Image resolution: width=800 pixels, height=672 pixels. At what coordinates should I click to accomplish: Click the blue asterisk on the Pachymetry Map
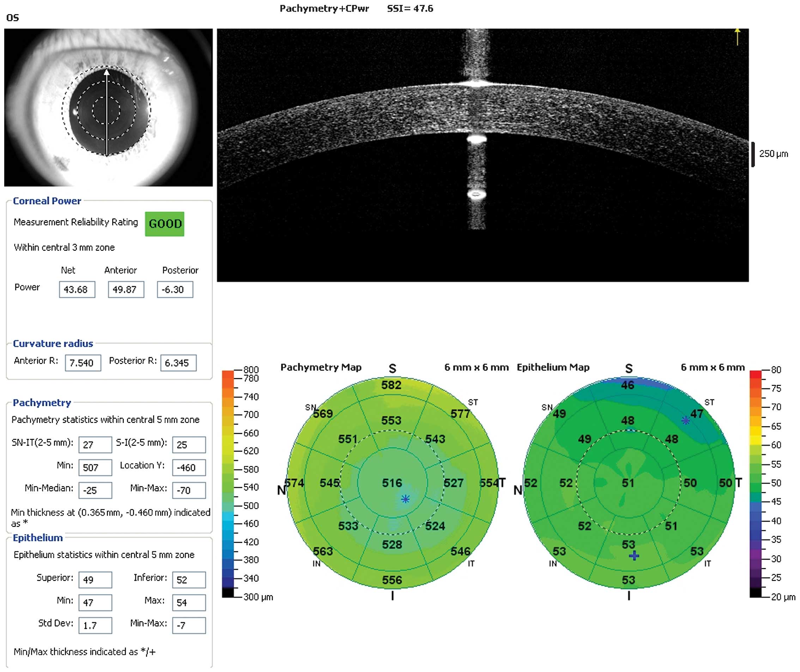click(x=405, y=499)
